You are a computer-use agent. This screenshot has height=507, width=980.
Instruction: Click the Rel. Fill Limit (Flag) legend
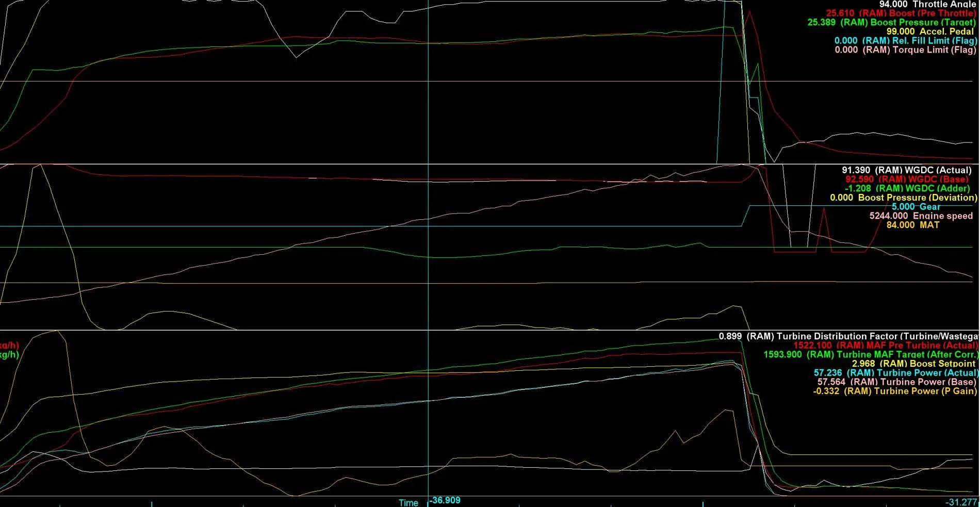pyautogui.click(x=906, y=41)
